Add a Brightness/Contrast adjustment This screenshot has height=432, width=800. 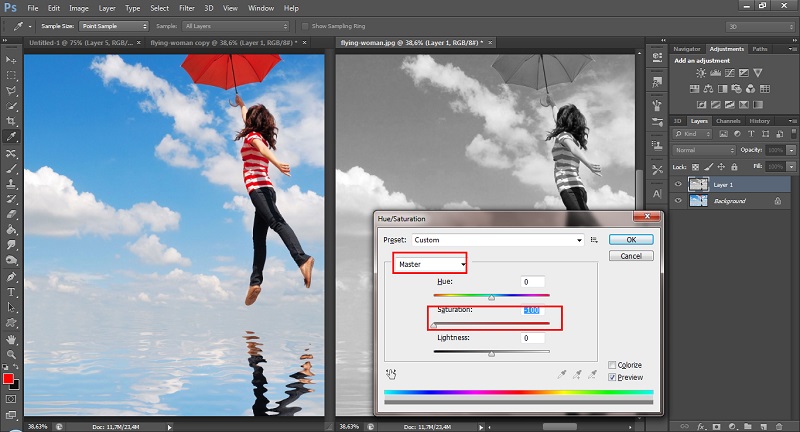701,73
